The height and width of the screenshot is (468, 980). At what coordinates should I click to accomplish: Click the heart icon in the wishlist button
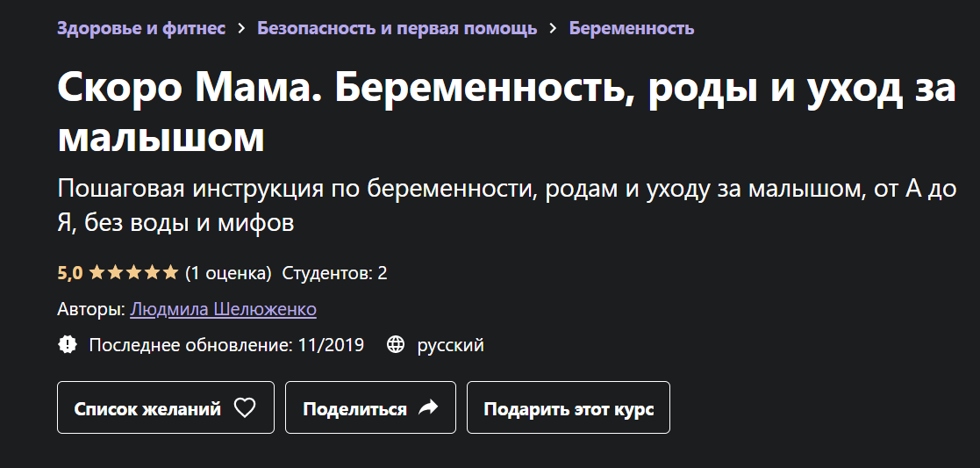pos(244,408)
